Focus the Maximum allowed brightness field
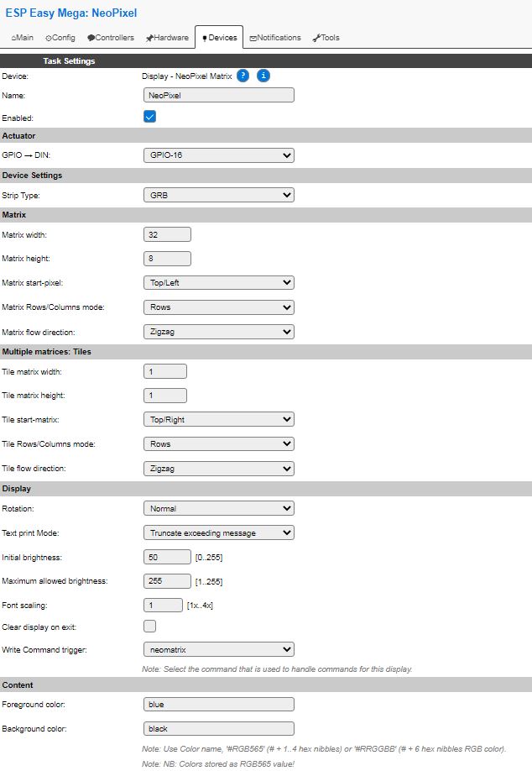The image size is (532, 771). [x=167, y=581]
